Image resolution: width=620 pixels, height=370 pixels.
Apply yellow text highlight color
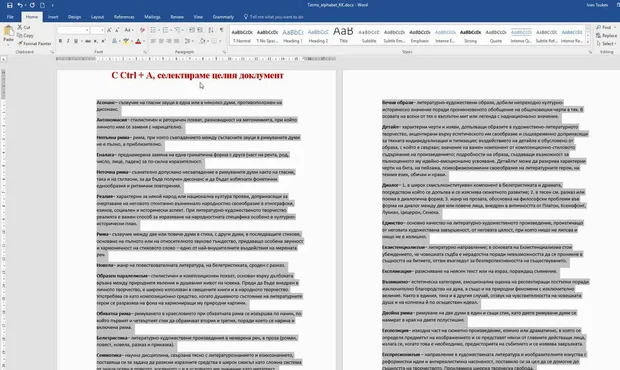[126, 41]
